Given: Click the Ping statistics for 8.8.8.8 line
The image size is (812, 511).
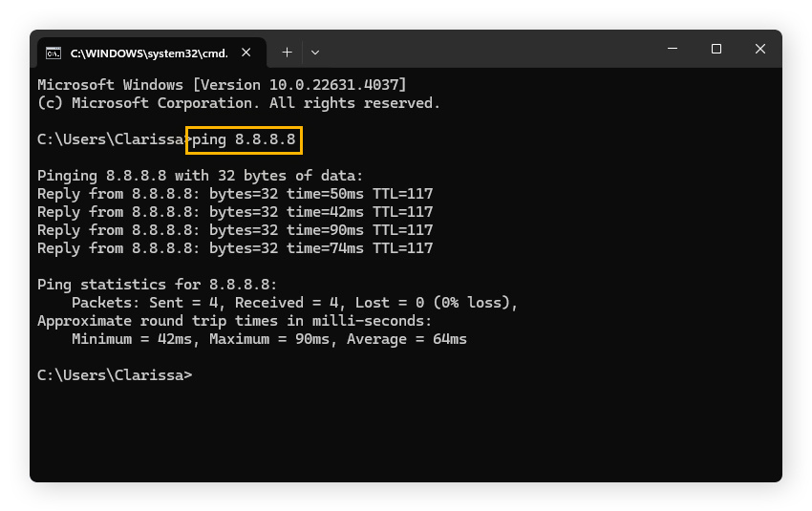Looking at the screenshot, I should point(158,285).
